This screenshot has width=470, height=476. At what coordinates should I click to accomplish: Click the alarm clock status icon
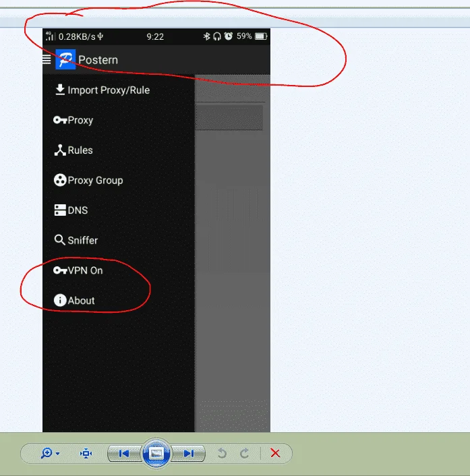tap(229, 36)
